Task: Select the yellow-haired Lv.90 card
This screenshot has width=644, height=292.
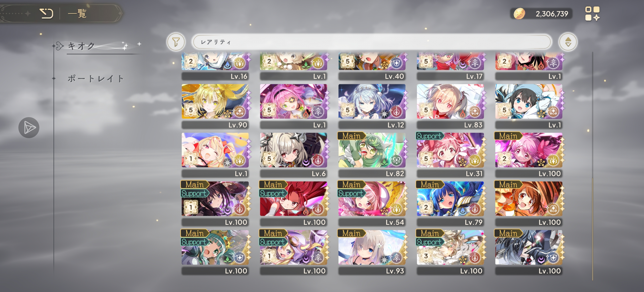Action: coord(215,106)
